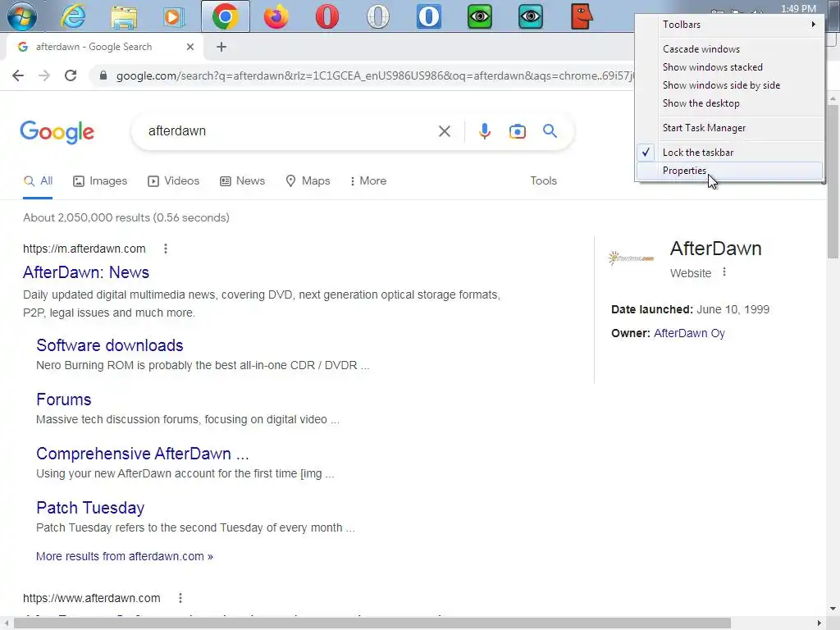This screenshot has height=630, width=840.
Task: Expand the More search filters
Action: click(367, 181)
